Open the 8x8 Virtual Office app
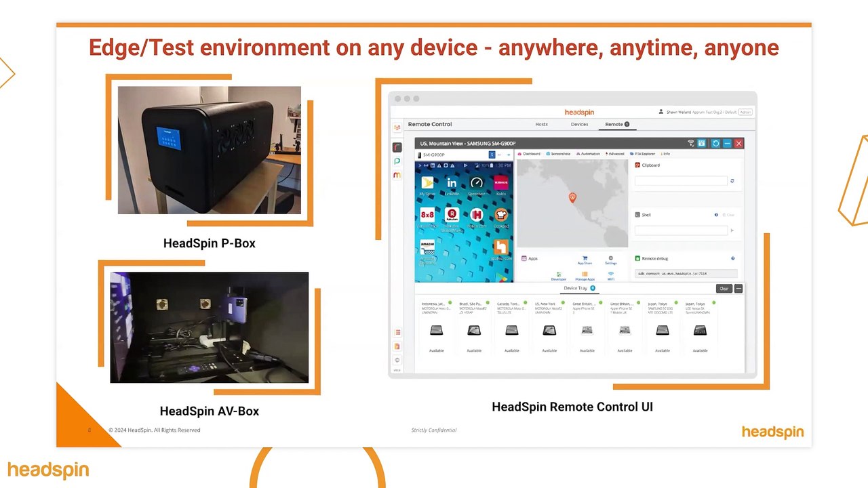 [427, 215]
